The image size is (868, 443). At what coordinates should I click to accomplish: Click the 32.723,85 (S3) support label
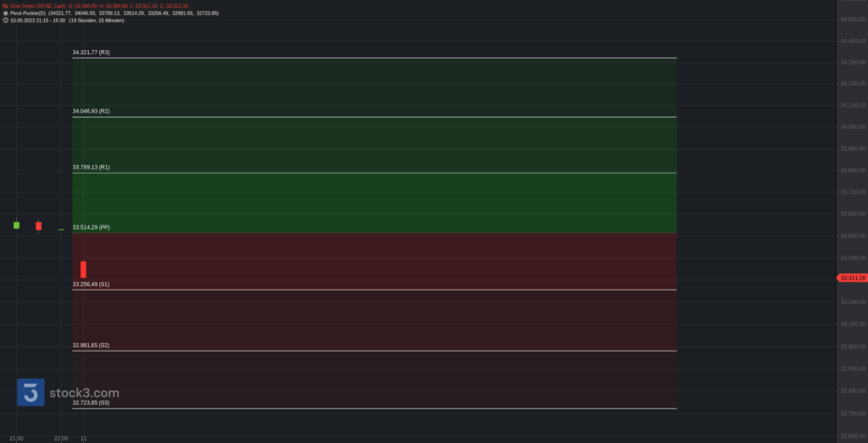point(92,402)
